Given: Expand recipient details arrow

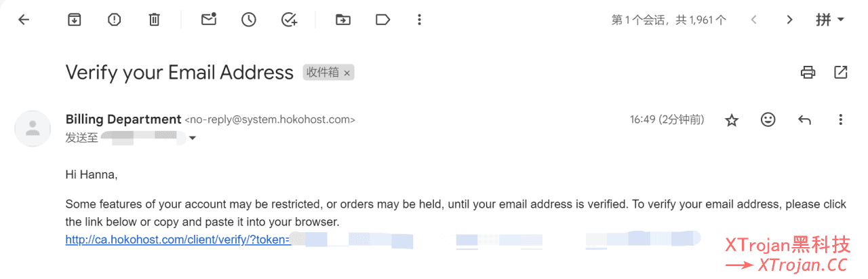Looking at the screenshot, I should 193,138.
